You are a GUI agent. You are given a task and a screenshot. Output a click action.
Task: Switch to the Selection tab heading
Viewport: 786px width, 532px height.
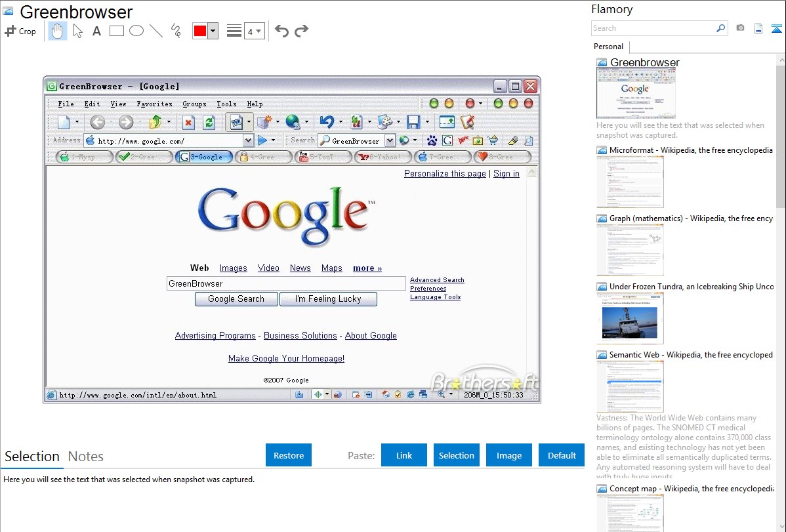pyautogui.click(x=32, y=457)
